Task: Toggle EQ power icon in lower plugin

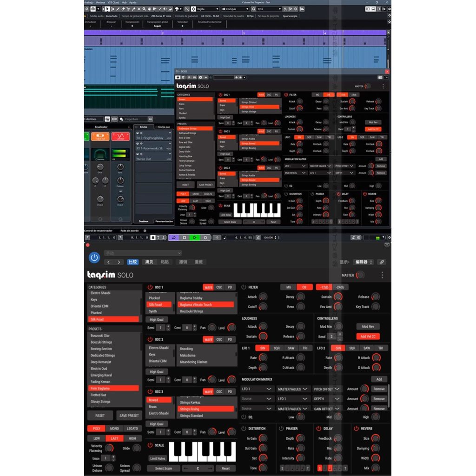Action: click(244, 417)
